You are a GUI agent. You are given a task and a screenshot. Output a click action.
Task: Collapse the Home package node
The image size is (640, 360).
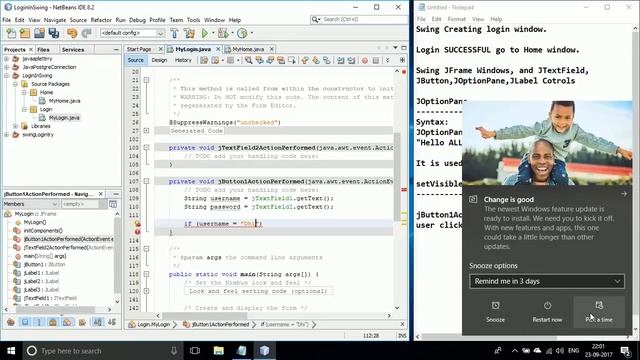pos(24,92)
